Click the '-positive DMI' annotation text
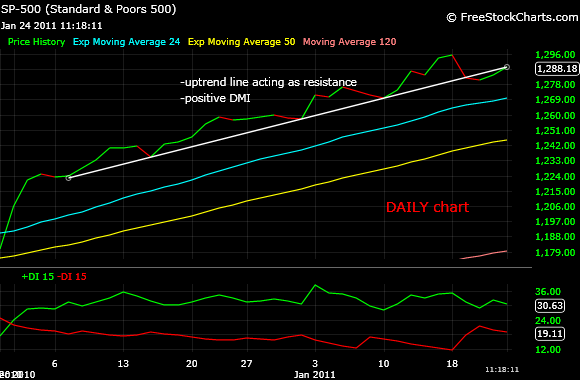Image resolution: width=580 pixels, height=380 pixels. 215,98
